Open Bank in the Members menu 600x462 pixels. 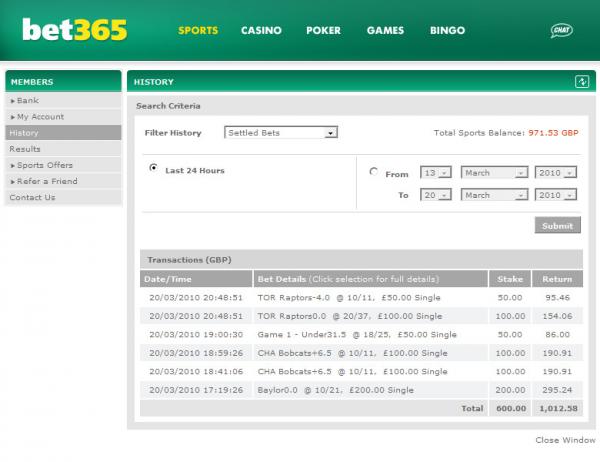pyautogui.click(x=28, y=100)
